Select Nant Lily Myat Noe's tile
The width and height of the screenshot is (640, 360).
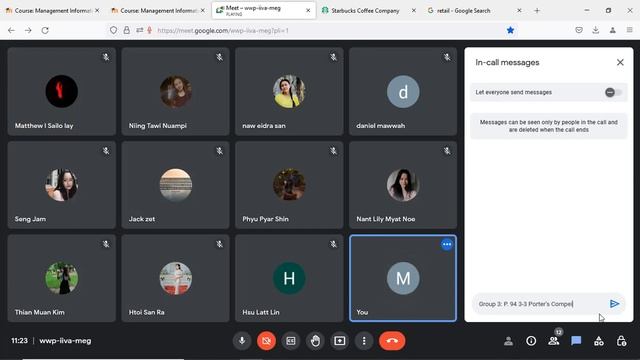click(x=403, y=185)
